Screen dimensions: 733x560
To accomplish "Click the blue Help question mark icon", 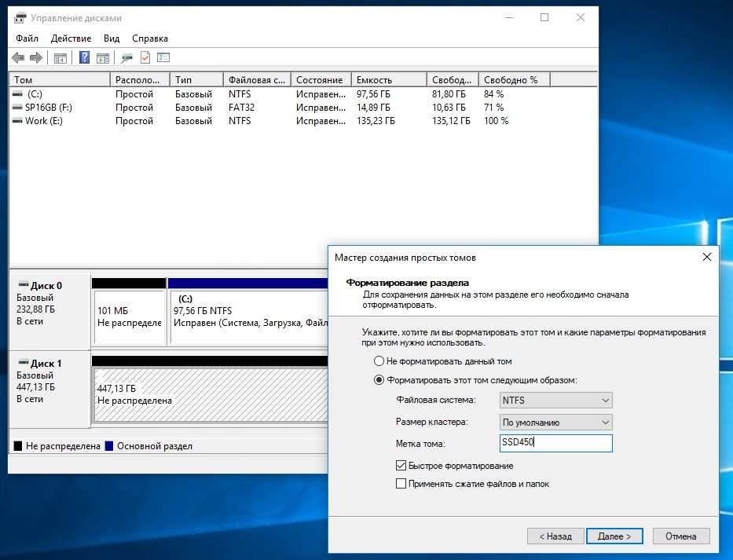I will (x=84, y=58).
